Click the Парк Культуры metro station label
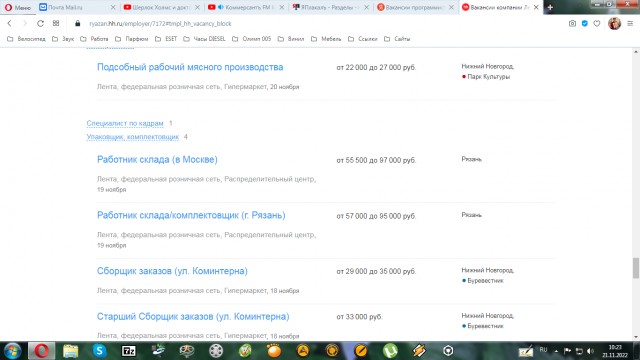The height and width of the screenshot is (360, 640). coord(489,77)
